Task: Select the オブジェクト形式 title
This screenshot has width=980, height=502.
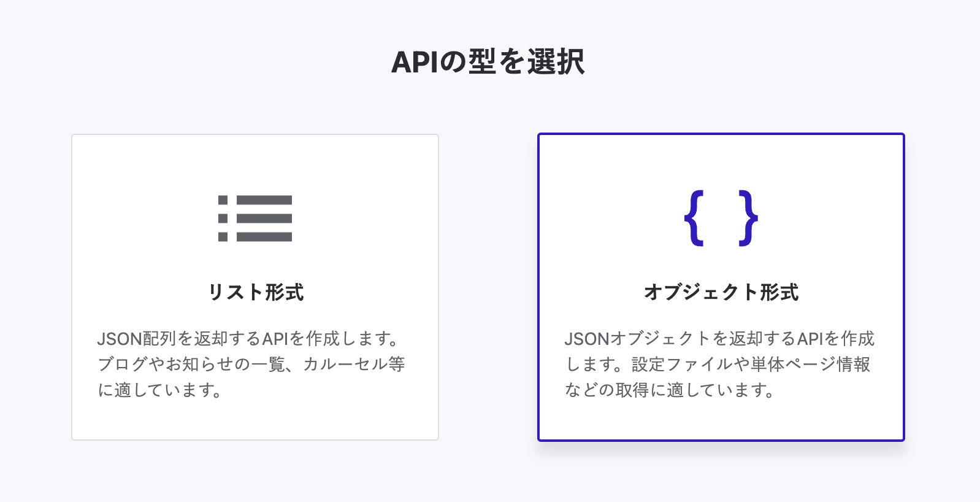Action: pos(721,292)
